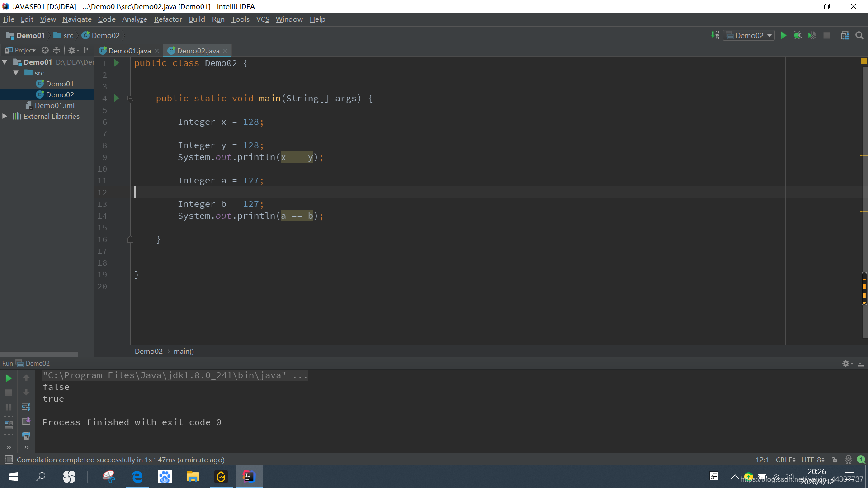The width and height of the screenshot is (868, 488).
Task: Open line separator CRLF selector
Action: coord(785,460)
